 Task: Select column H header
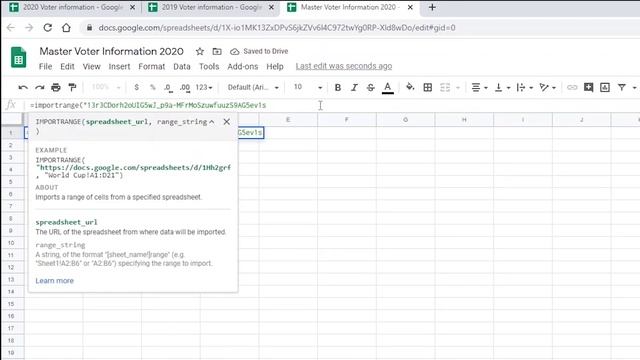pos(464,120)
